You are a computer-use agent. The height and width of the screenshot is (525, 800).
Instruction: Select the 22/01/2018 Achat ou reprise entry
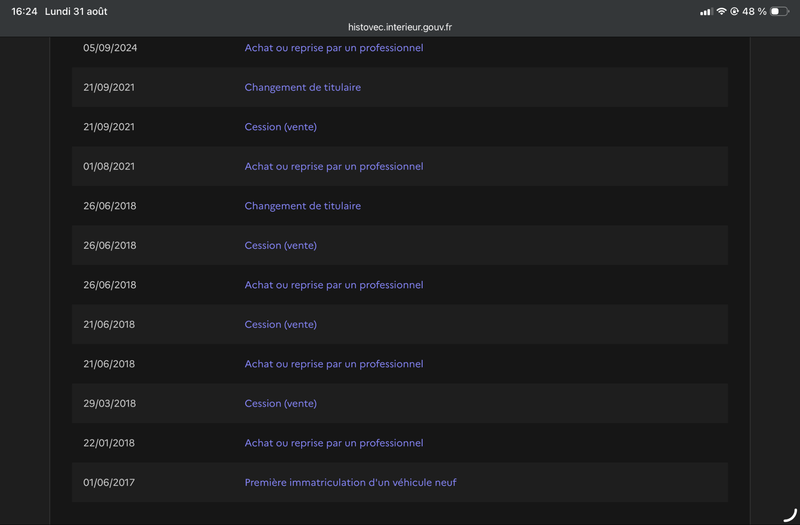click(x=334, y=443)
